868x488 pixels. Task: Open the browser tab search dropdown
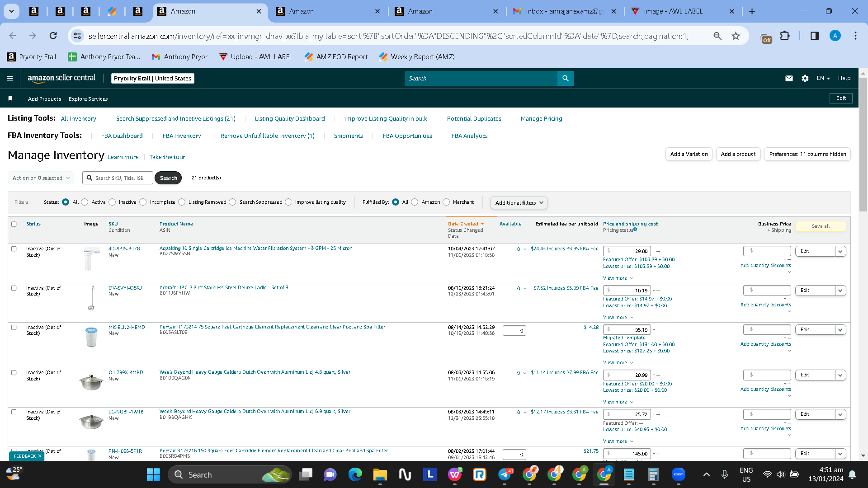11,11
